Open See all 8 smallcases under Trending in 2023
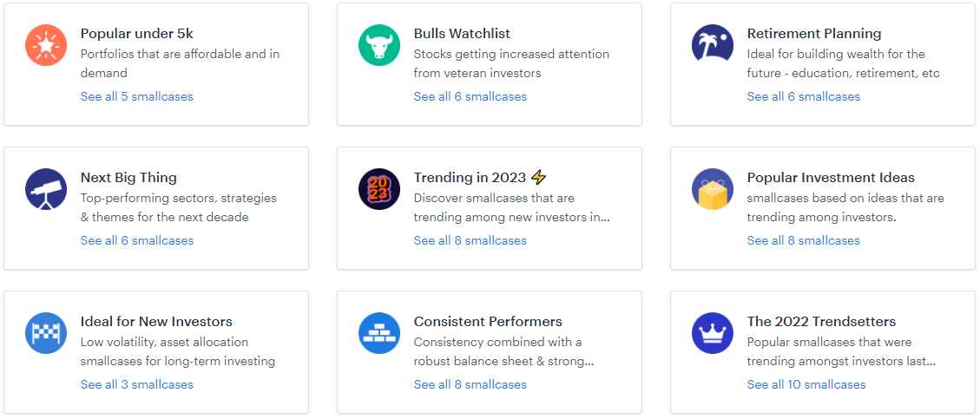The height and width of the screenshot is (419, 980). [x=470, y=240]
